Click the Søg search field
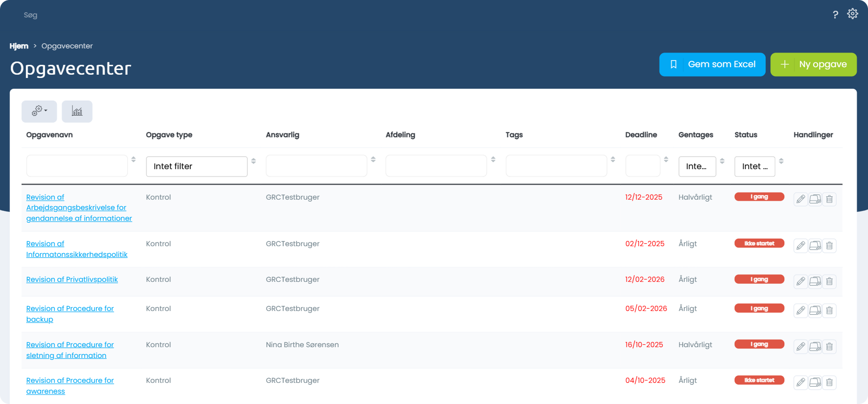The height and width of the screenshot is (404, 868). (31, 15)
